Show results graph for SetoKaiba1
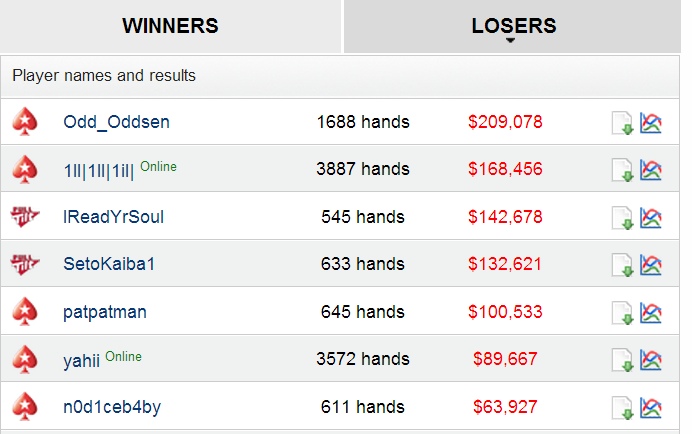The width and height of the screenshot is (692, 434). click(651, 265)
